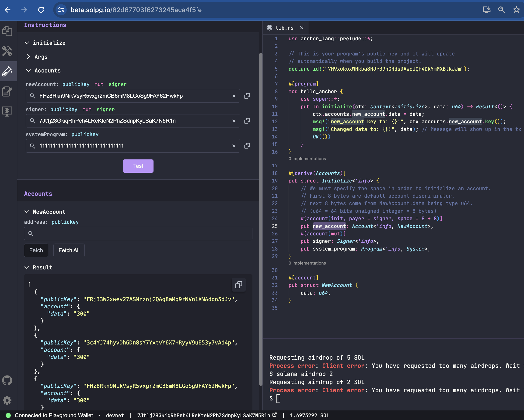The height and width of the screenshot is (420, 524).
Task: Click the Rust icon on lib.rs tab
Action: 269,28
